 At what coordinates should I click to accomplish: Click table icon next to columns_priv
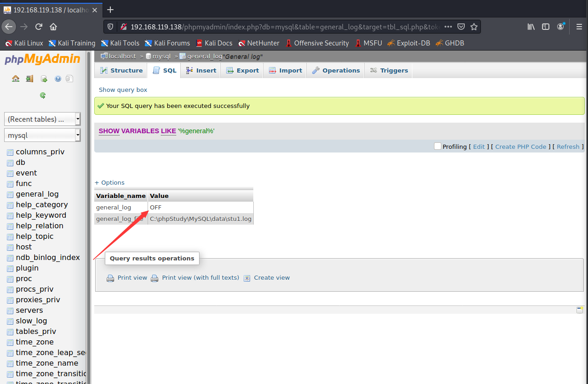tap(10, 152)
